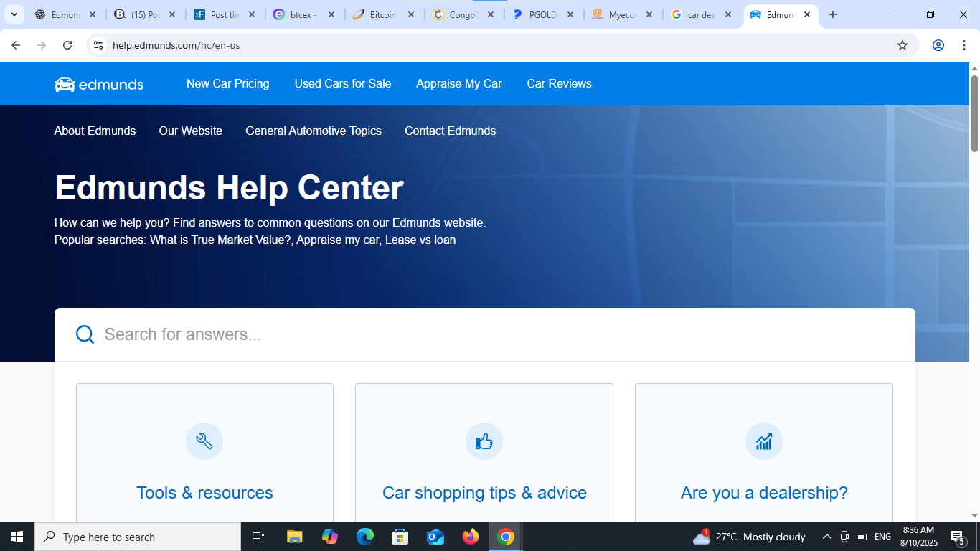Reload the current page

67,45
